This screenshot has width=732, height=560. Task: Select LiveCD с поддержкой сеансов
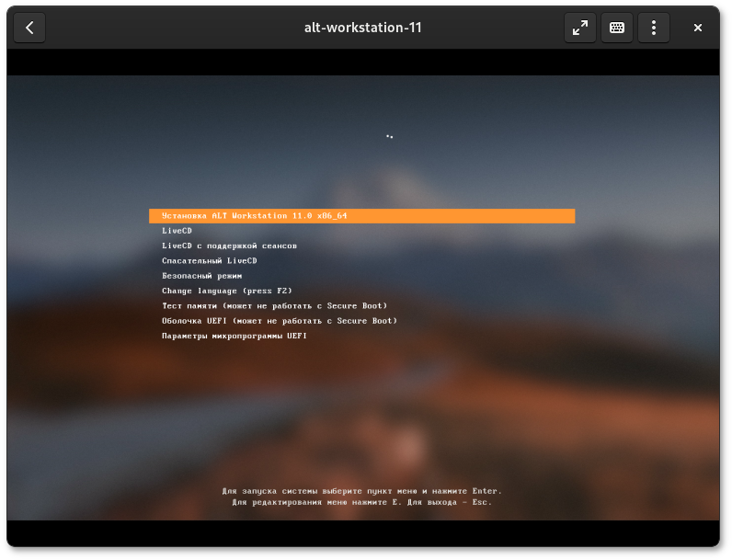[229, 246]
